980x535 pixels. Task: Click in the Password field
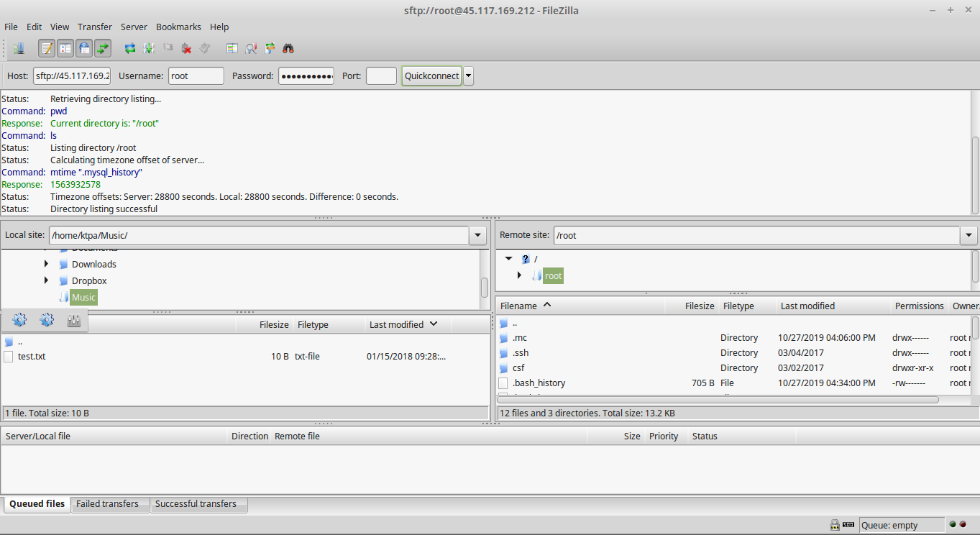point(306,76)
